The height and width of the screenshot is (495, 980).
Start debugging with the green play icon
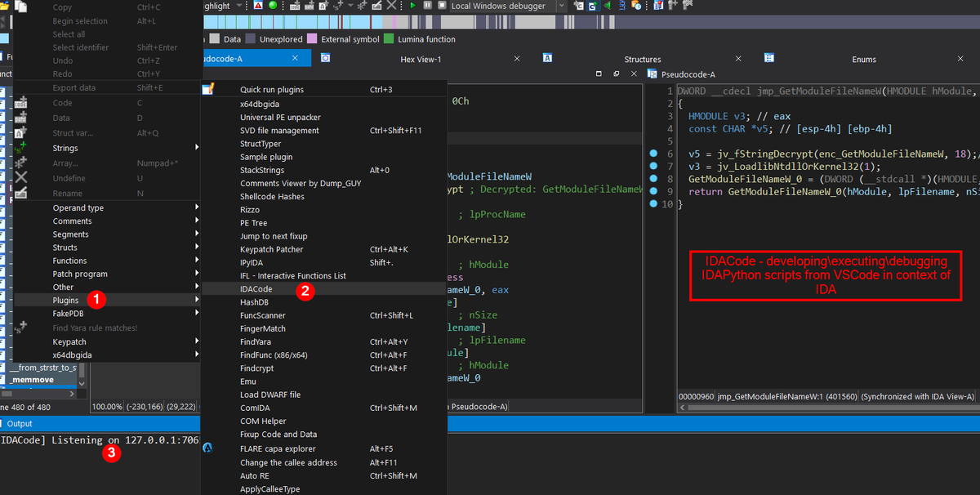[413, 7]
